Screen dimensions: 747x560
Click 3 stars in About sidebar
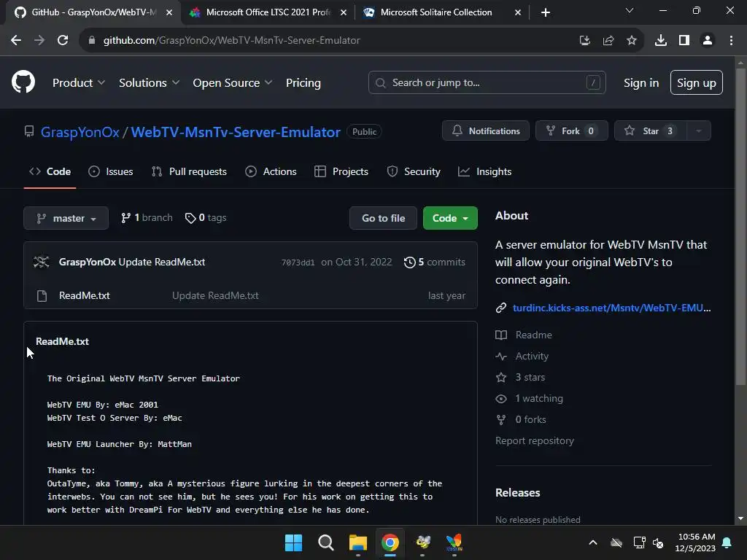tap(520, 377)
